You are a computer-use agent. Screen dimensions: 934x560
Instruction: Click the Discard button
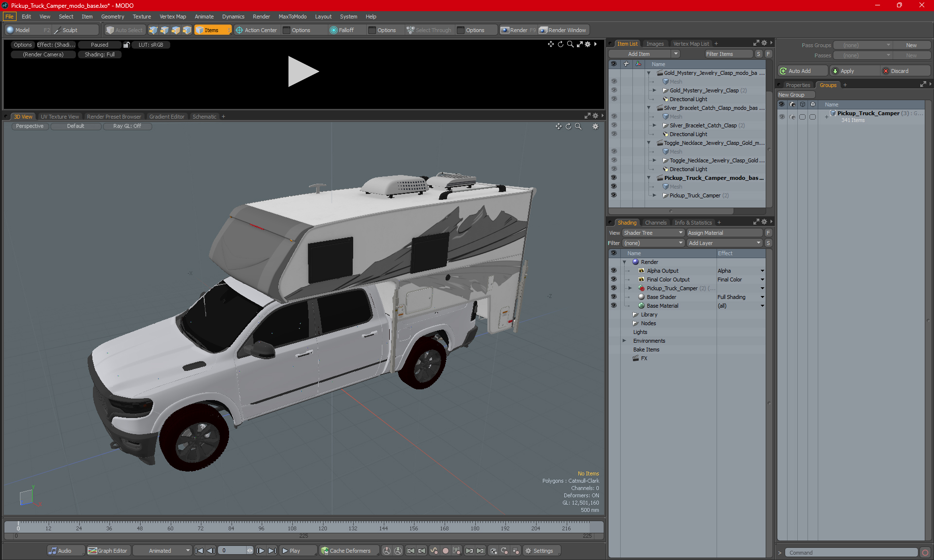tap(905, 71)
